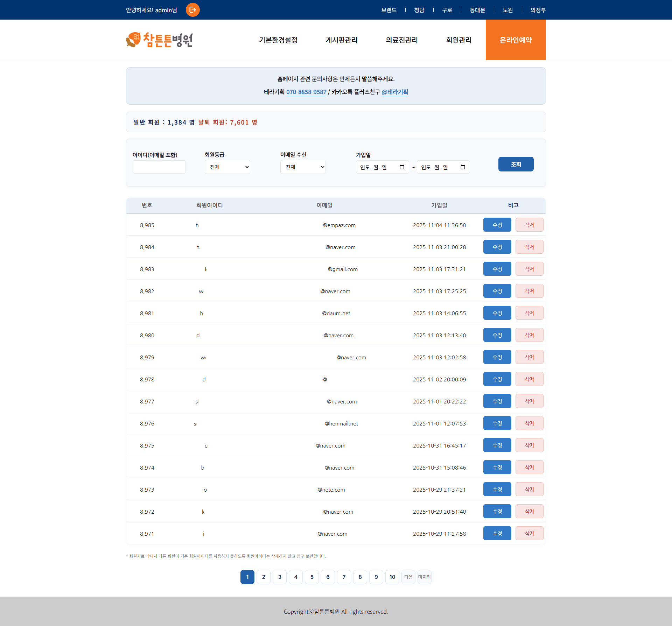Open the 회원관리 menu
672x626 pixels.
(x=458, y=40)
